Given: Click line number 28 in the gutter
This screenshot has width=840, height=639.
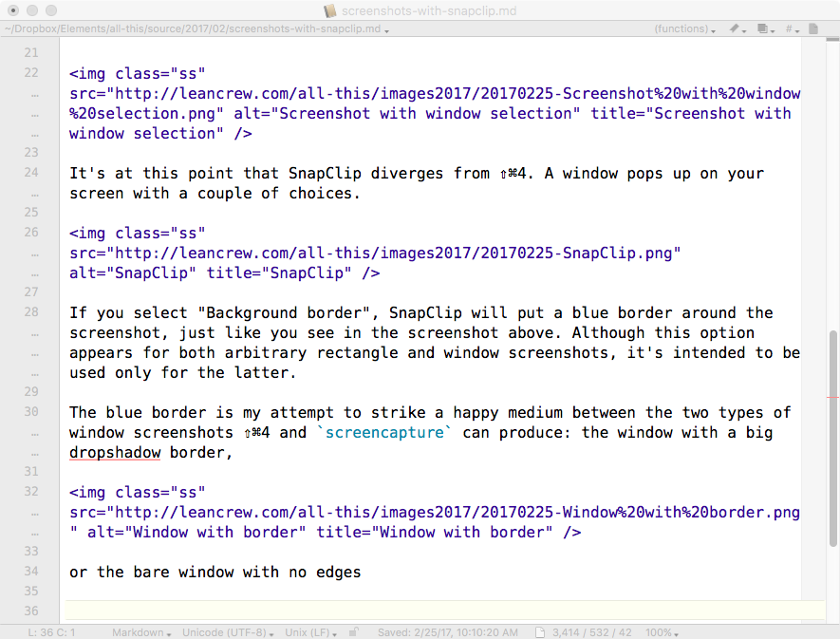Looking at the screenshot, I should pos(31,312).
